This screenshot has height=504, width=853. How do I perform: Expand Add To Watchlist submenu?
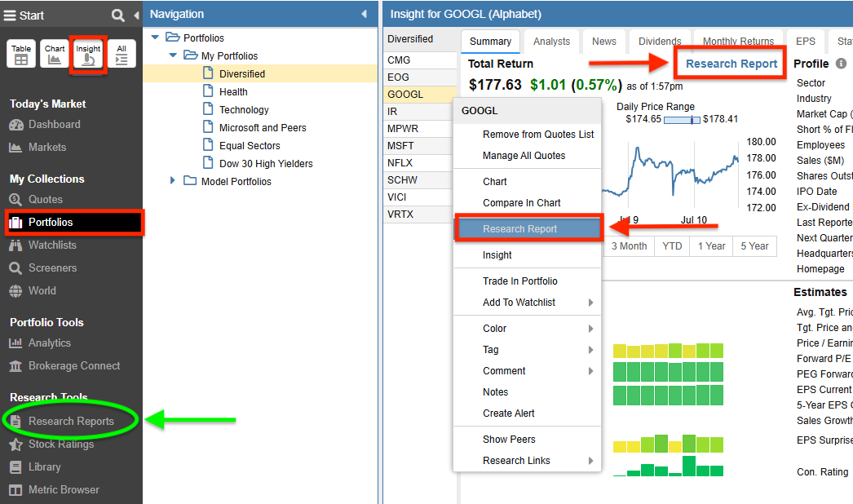[527, 303]
